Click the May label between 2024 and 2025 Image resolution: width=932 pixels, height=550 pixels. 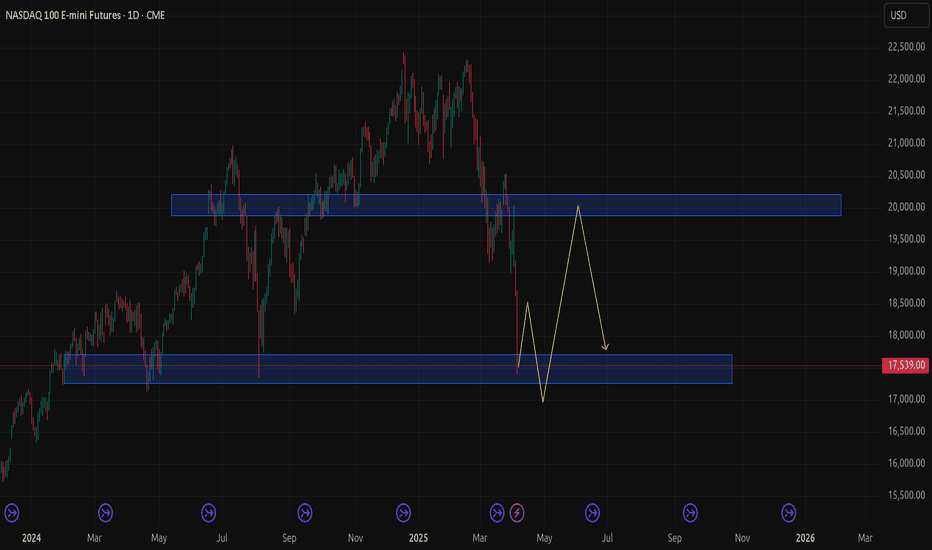159,538
